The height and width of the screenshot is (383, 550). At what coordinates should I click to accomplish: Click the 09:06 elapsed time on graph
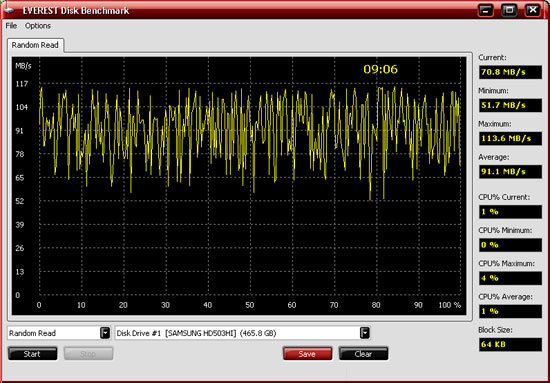coord(381,69)
